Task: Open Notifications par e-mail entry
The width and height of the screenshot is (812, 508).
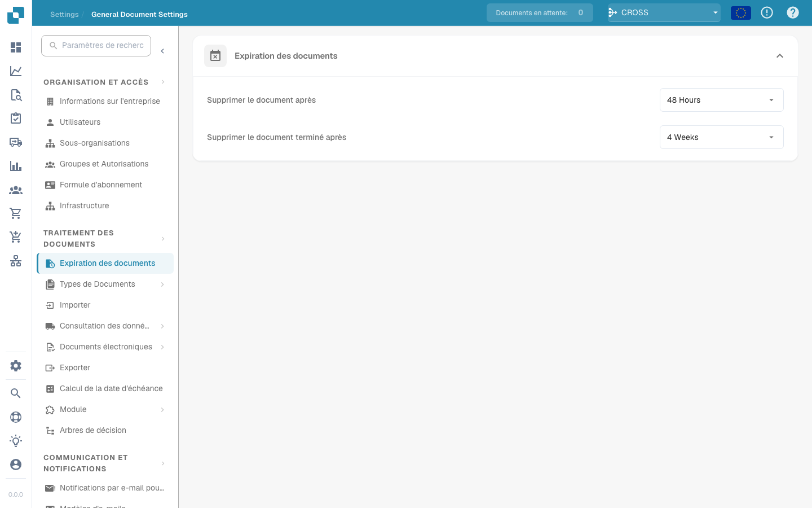Action: (x=105, y=488)
